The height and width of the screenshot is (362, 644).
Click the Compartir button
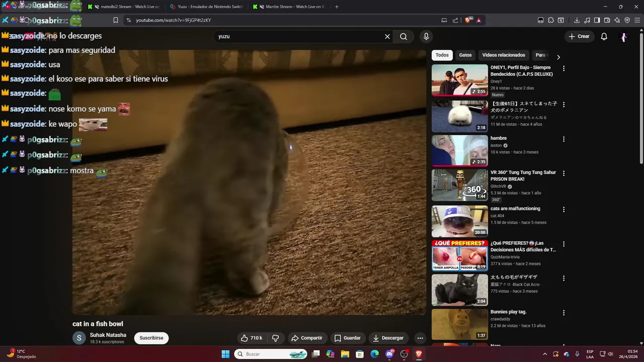307,338
